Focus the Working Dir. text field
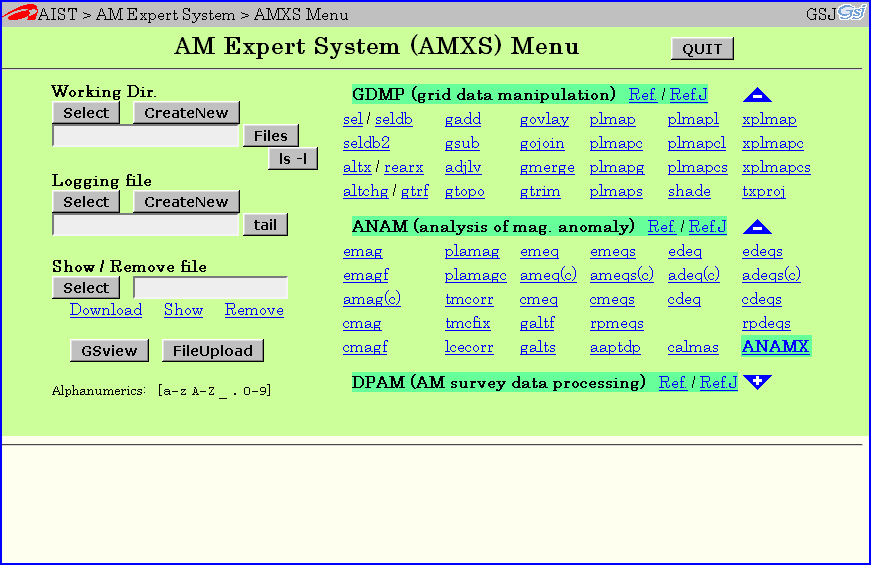Screen dimensions: 871x565 (146, 136)
